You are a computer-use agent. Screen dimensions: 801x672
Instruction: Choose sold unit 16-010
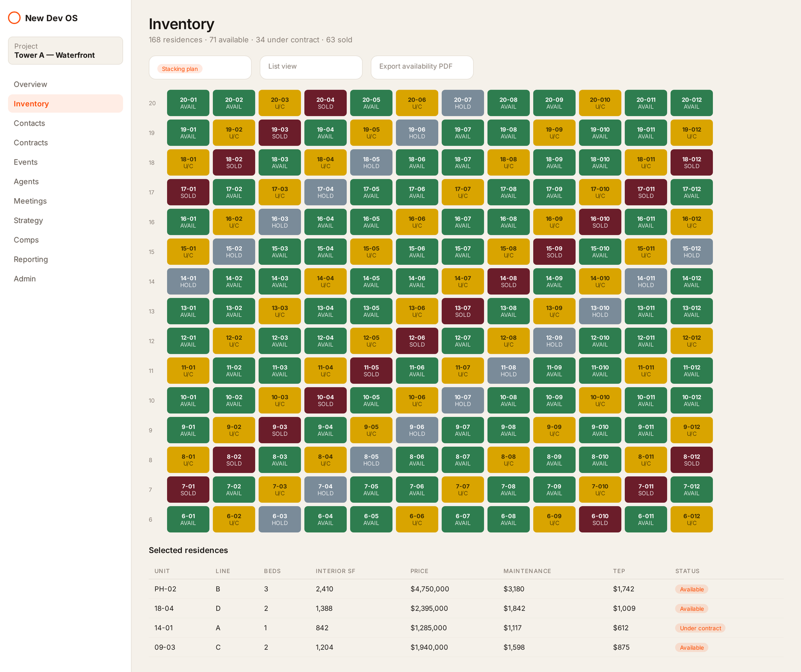(600, 222)
